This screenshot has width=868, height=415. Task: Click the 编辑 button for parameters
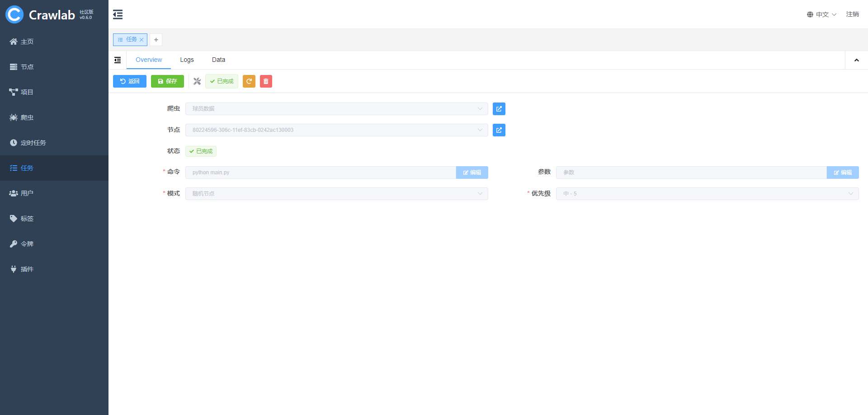coord(843,173)
